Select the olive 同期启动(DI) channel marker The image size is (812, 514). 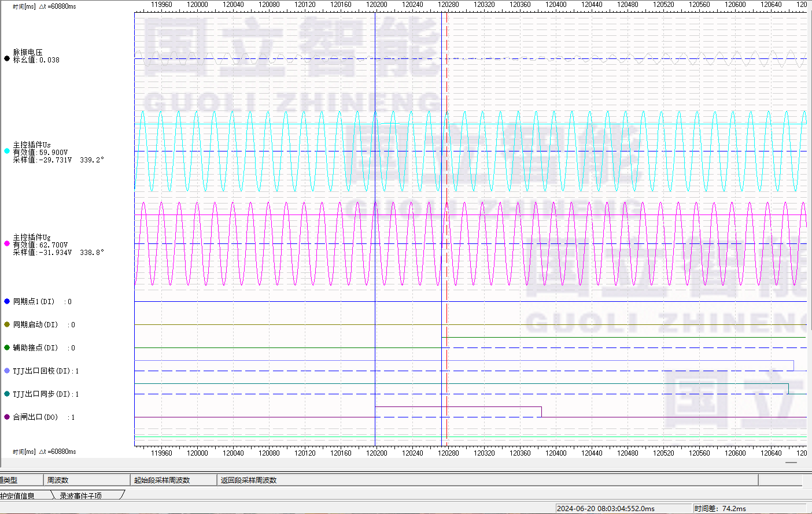(x=7, y=324)
